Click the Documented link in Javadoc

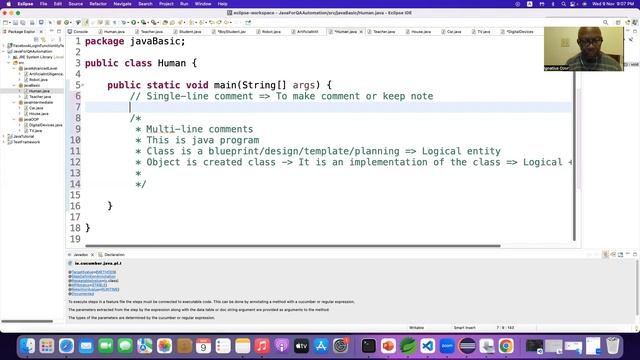click(x=83, y=293)
